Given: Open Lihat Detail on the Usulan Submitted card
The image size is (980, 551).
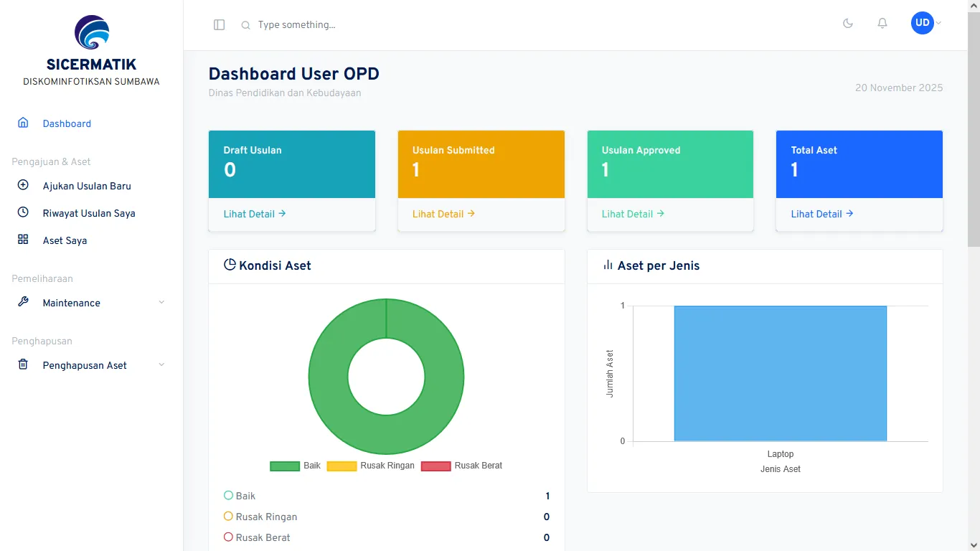Looking at the screenshot, I should point(443,213).
